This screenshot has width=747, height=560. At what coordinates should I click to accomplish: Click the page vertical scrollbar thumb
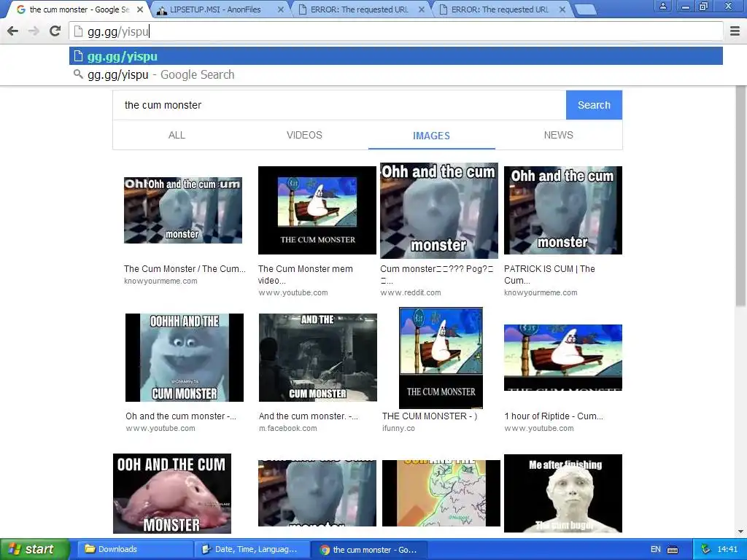point(741,196)
